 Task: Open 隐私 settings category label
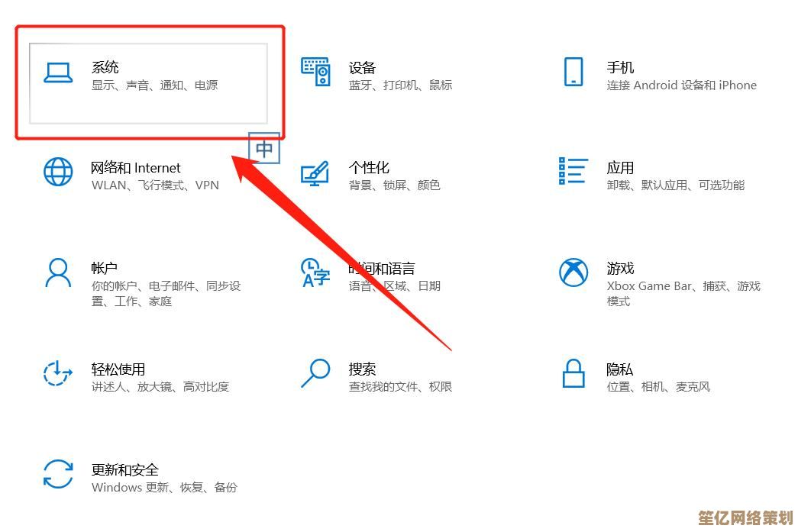coord(620,369)
